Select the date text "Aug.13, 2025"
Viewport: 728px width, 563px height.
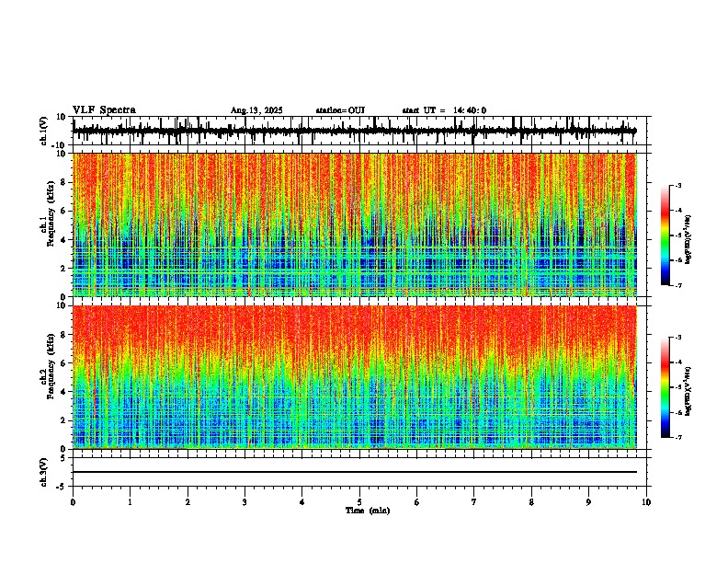click(256, 110)
